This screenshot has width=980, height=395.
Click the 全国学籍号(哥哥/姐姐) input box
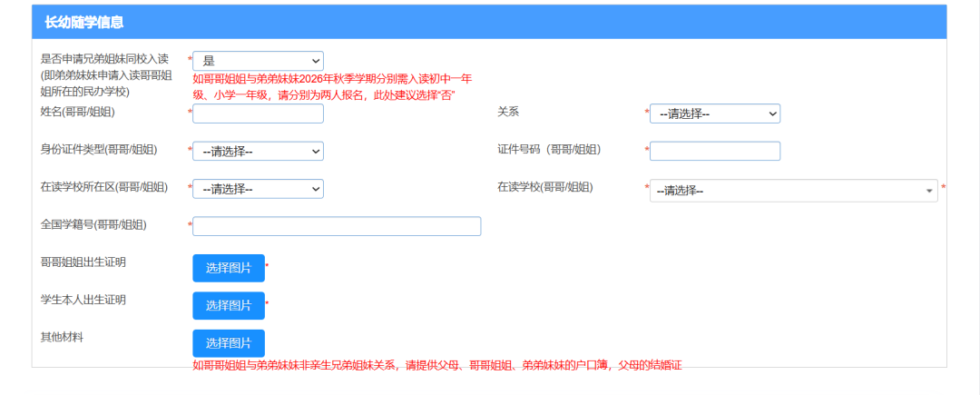pos(336,226)
